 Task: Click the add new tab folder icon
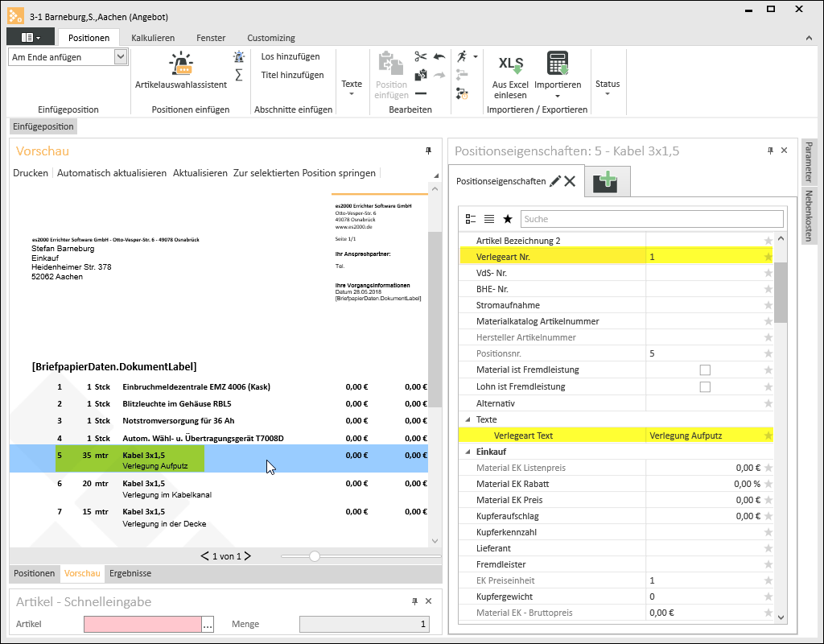coord(606,183)
